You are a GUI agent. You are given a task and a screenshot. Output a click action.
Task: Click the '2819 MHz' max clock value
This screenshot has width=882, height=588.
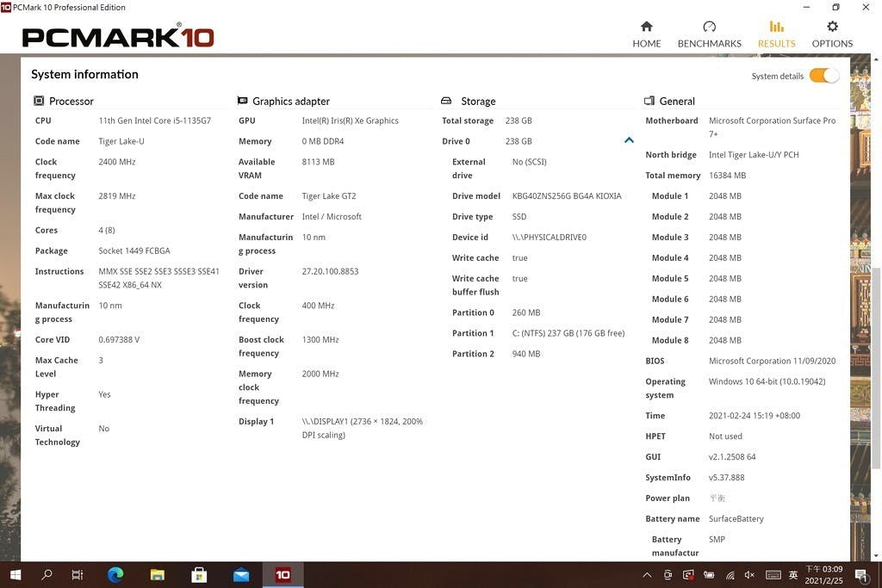point(117,195)
